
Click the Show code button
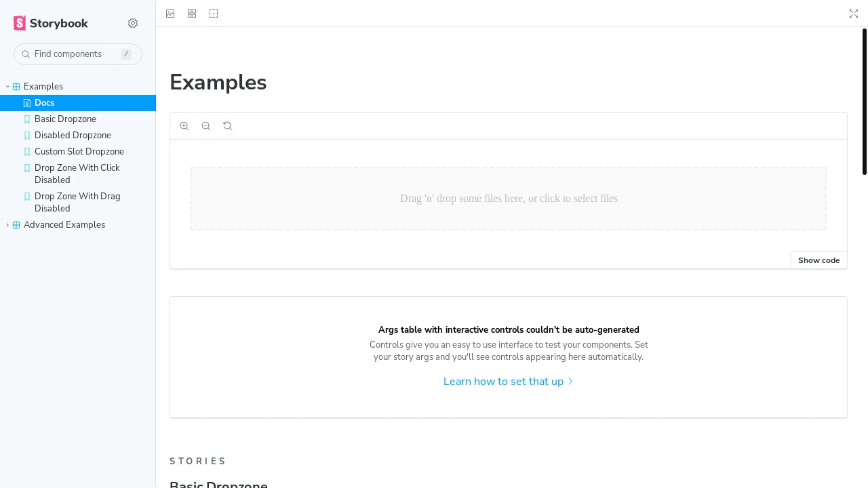[x=819, y=260]
